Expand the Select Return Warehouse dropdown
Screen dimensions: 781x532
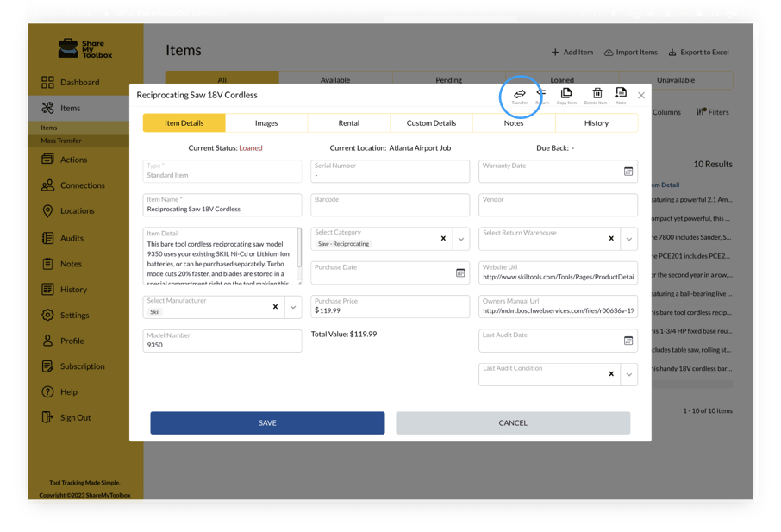click(629, 239)
